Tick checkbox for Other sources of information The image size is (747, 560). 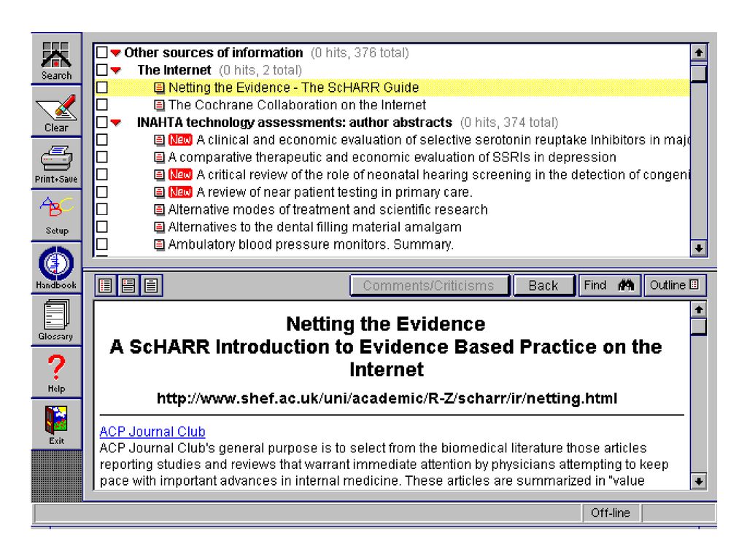pyautogui.click(x=102, y=52)
